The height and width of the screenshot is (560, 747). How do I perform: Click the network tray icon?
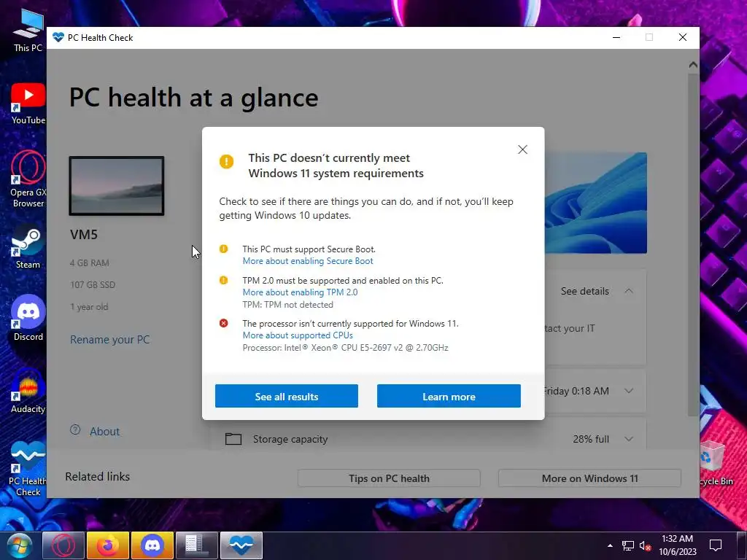(x=628, y=545)
